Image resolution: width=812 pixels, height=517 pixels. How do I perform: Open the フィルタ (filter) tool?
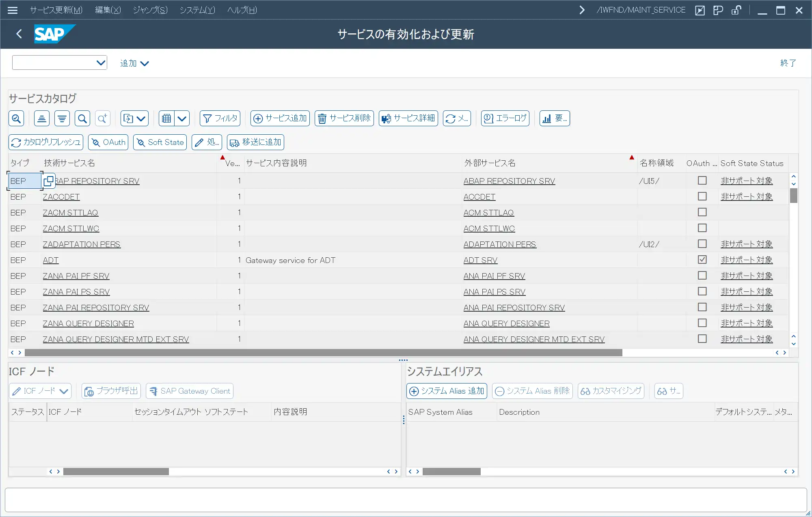(x=220, y=118)
